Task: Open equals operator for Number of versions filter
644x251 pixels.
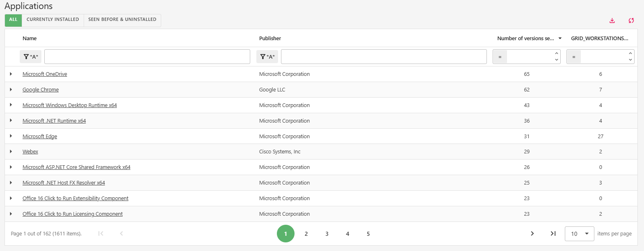Action: click(x=500, y=57)
